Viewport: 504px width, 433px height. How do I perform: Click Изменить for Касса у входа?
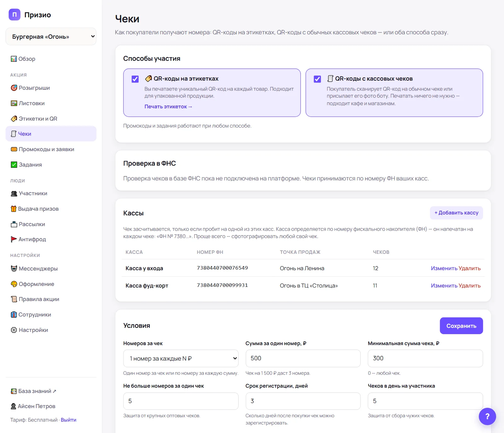click(444, 268)
